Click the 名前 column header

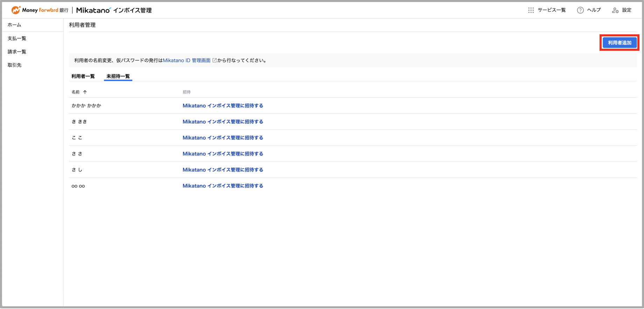76,92
